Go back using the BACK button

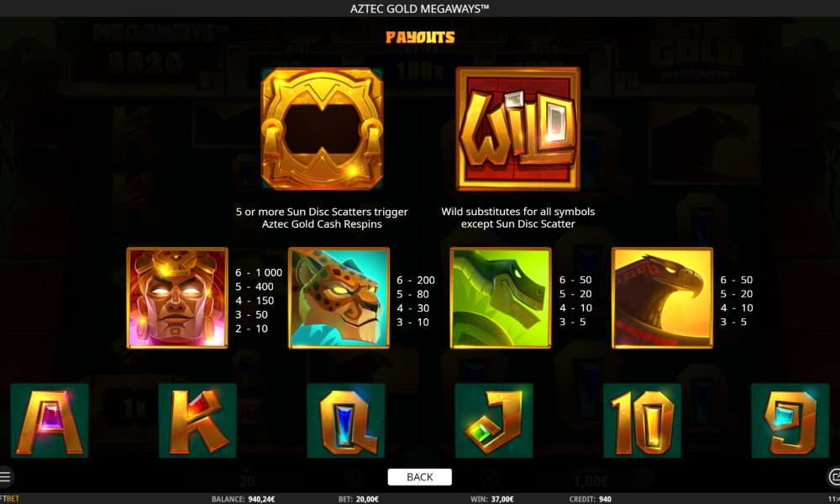tap(419, 476)
